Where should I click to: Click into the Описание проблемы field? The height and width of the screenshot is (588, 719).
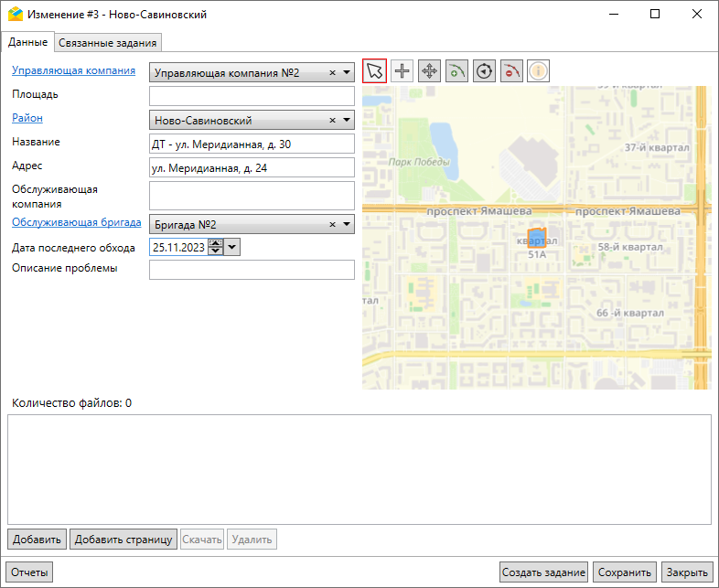click(x=251, y=270)
